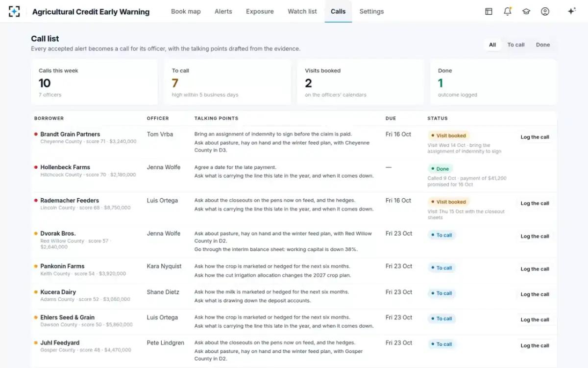The image size is (588, 368).
Task: Open the user account profile icon
Action: click(545, 11)
